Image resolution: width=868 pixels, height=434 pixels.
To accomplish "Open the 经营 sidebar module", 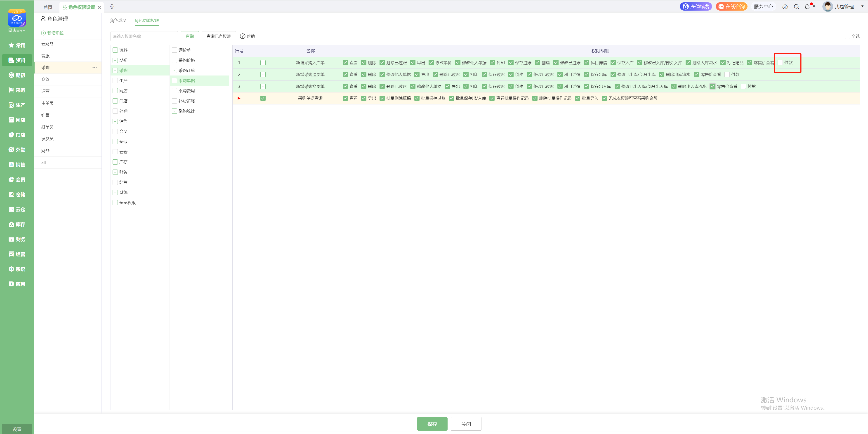I will (x=17, y=254).
